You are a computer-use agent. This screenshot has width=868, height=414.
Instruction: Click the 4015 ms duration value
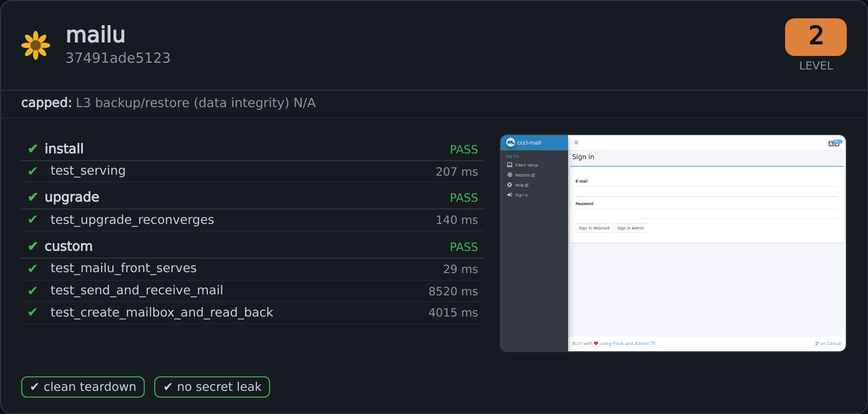453,313
